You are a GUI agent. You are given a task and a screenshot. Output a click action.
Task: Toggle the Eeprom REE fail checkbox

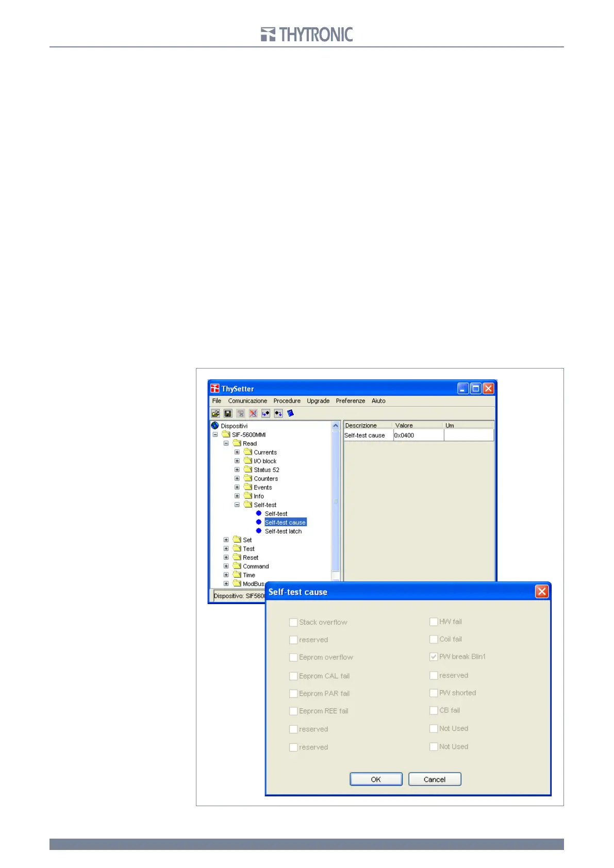point(293,711)
